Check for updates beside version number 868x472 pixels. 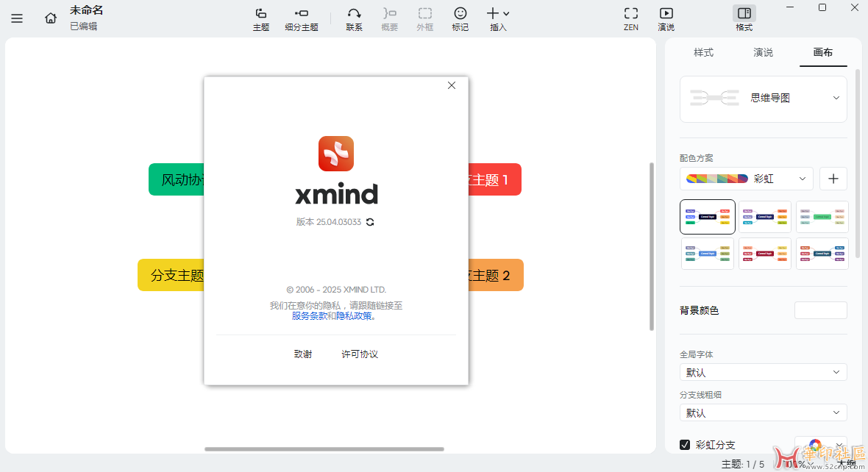[370, 222]
